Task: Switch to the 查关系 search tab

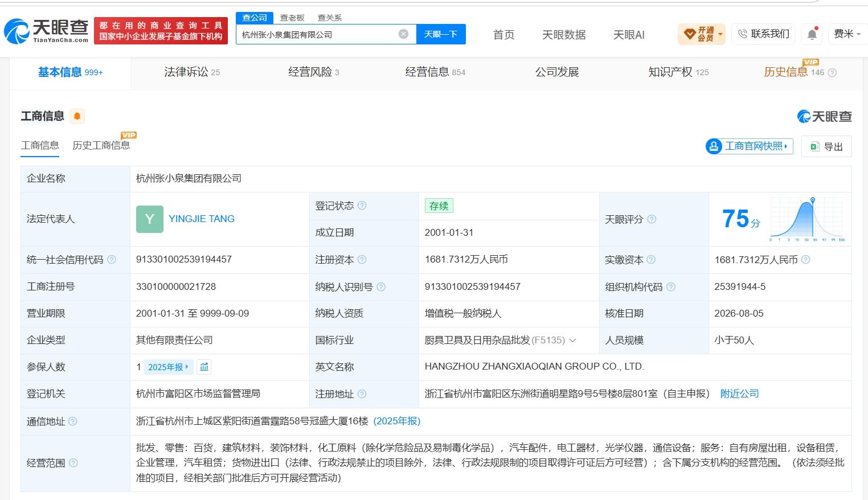Action: [x=330, y=18]
